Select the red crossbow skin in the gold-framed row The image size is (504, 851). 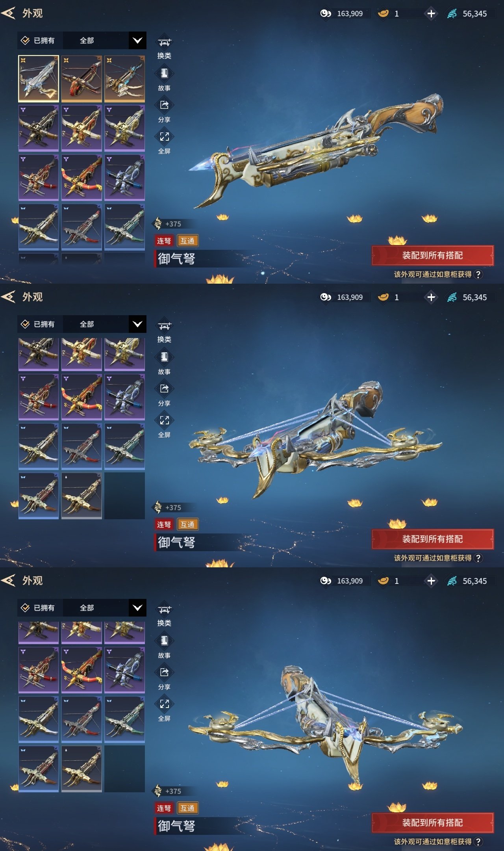pyautogui.click(x=82, y=78)
